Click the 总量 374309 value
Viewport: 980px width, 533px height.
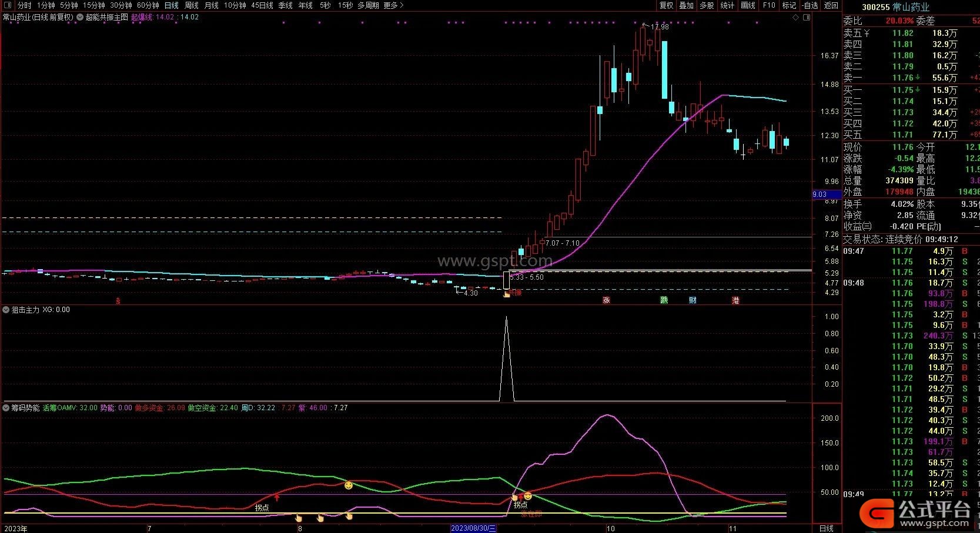899,181
